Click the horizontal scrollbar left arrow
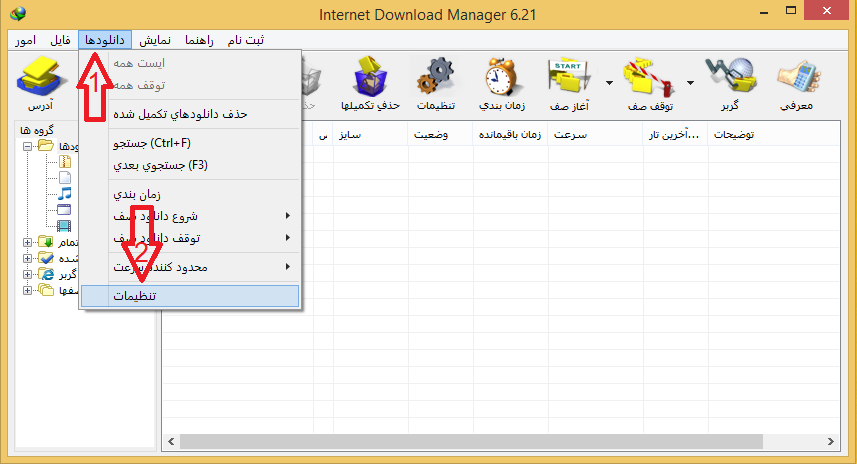This screenshot has width=857, height=464. click(171, 441)
